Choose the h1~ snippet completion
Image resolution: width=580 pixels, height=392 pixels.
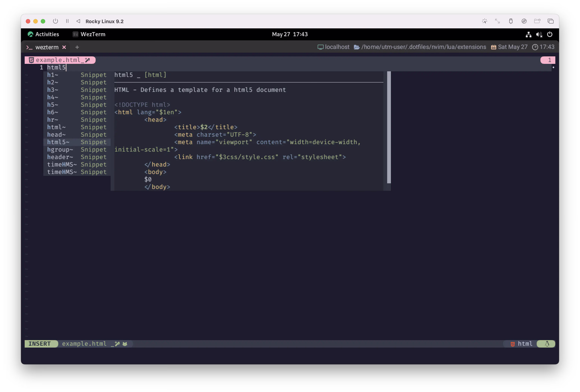pyautogui.click(x=77, y=75)
